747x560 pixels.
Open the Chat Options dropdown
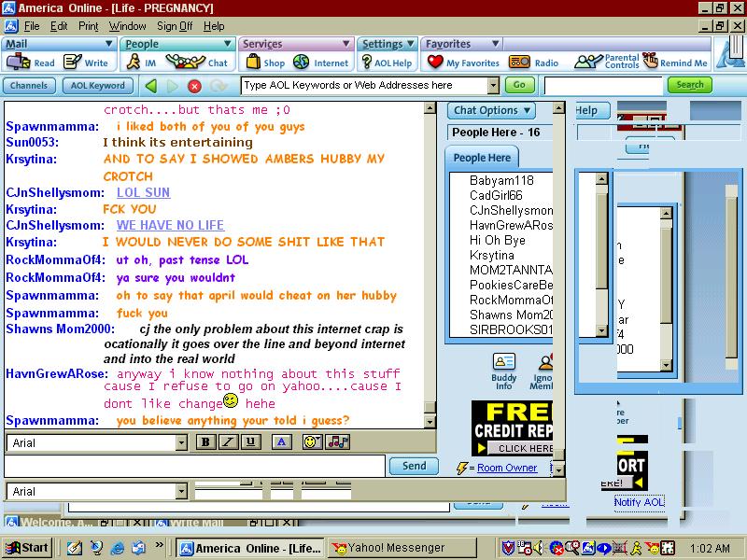pyautogui.click(x=492, y=110)
